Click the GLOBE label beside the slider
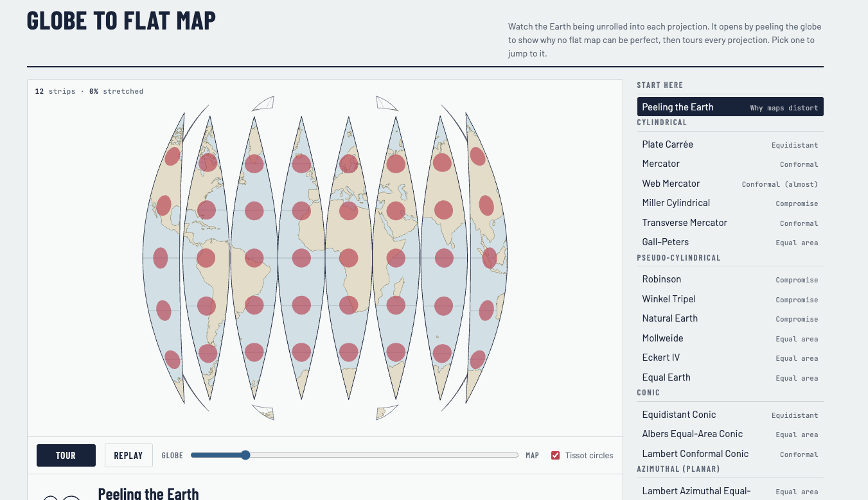The image size is (868, 500). [x=172, y=456]
